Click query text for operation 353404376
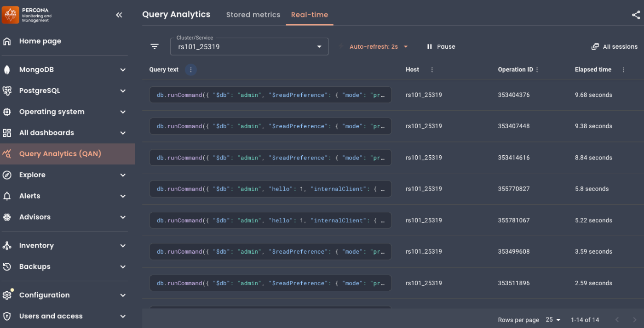This screenshot has width=644, height=328. [x=270, y=95]
